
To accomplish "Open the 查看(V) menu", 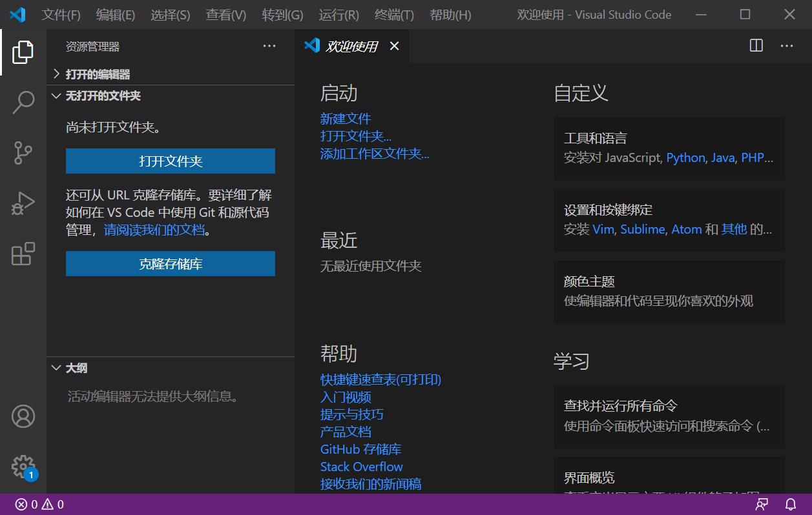I will [x=226, y=15].
